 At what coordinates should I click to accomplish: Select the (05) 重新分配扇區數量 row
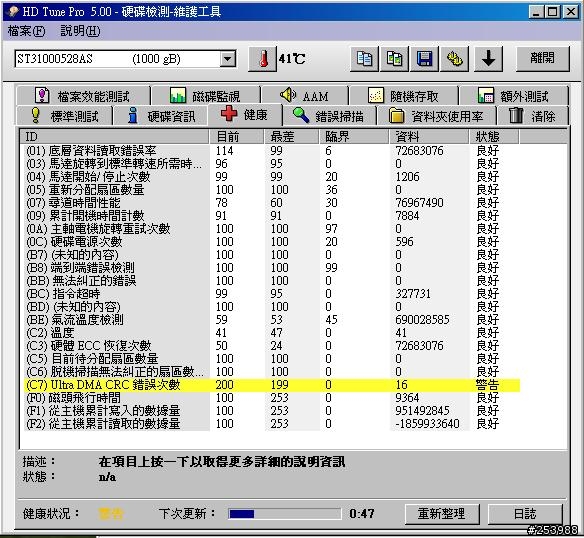tap(272, 190)
